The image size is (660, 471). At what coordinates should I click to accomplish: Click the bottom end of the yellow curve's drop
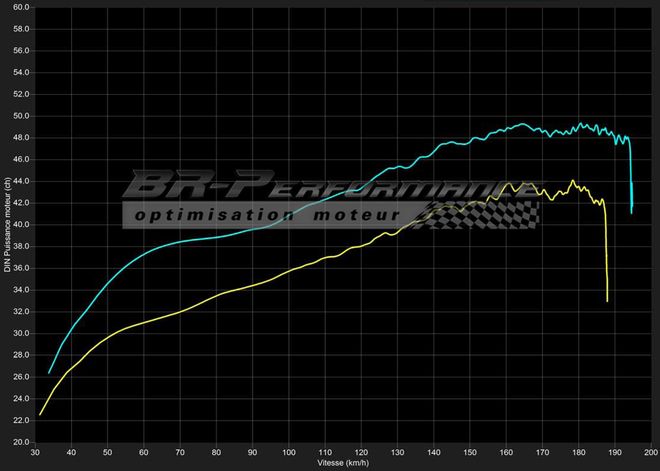(x=607, y=301)
